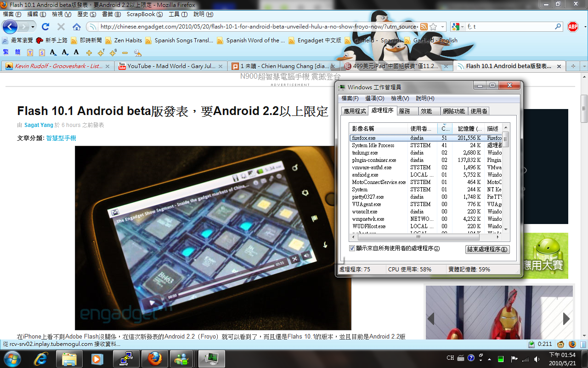Image resolution: width=588 pixels, height=368 pixels.
Task: Open a new tab with plus button
Action: pyautogui.click(x=573, y=66)
